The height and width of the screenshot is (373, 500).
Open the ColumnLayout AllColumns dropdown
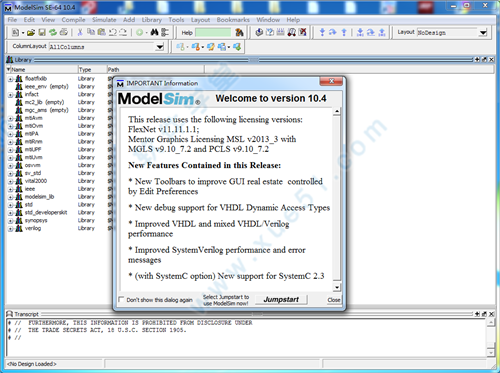(160, 47)
